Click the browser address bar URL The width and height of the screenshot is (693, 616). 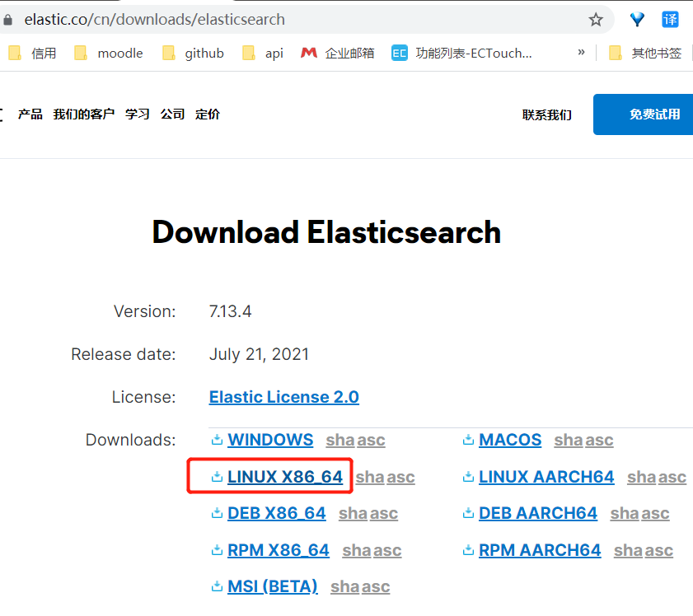[x=155, y=20]
